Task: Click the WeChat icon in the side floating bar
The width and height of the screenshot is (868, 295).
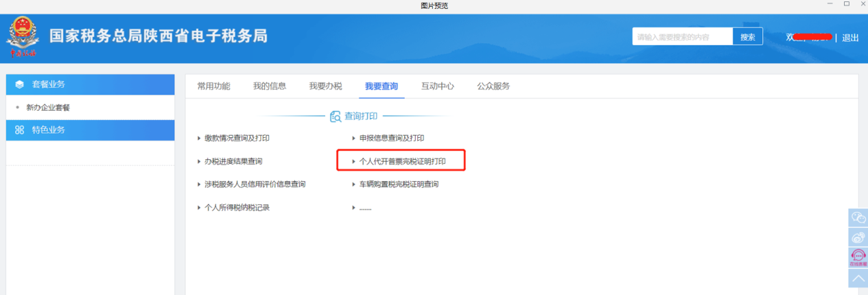Action: pos(858,217)
